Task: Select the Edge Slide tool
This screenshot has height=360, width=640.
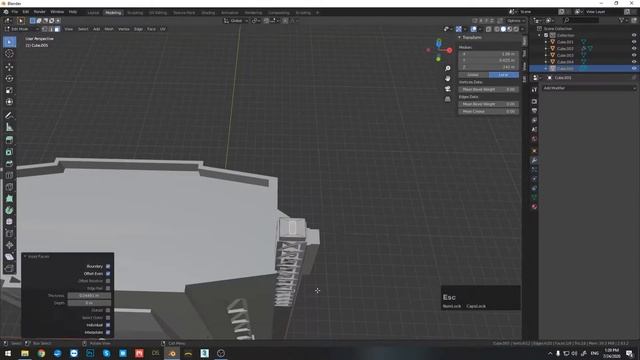Action: point(9,234)
